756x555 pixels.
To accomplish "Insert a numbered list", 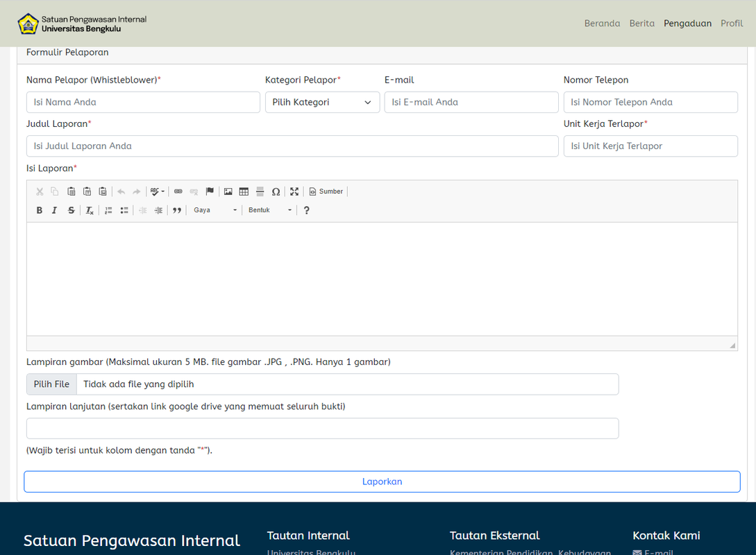I will (x=108, y=210).
